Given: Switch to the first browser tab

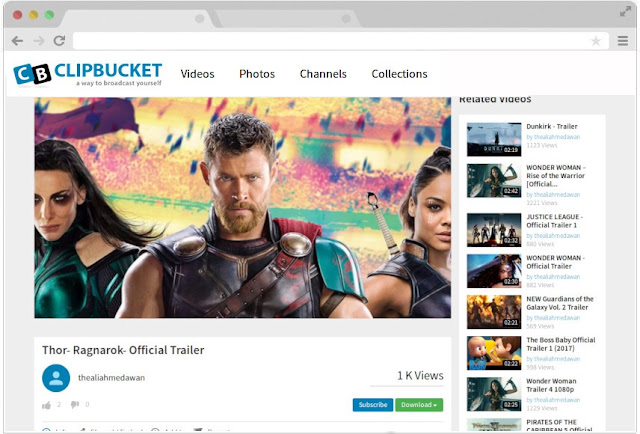Looking at the screenshot, I should (x=139, y=19).
